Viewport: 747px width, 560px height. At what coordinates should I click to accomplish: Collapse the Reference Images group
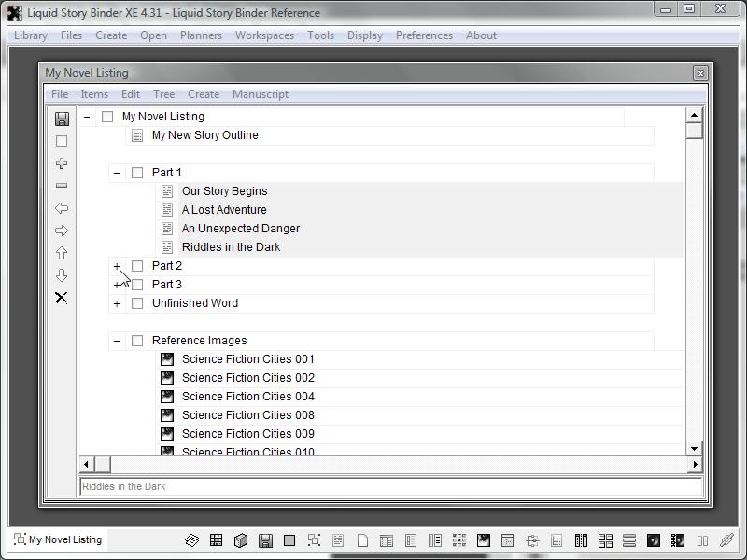click(117, 341)
